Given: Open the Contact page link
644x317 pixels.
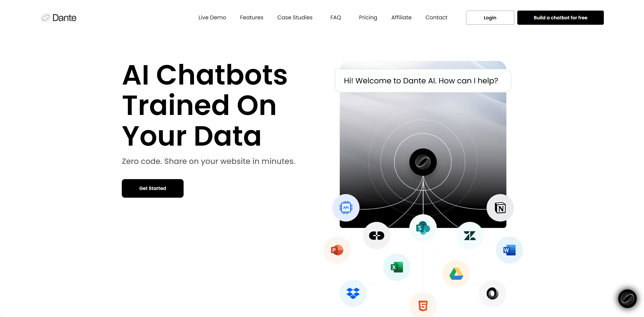Looking at the screenshot, I should pos(436,17).
